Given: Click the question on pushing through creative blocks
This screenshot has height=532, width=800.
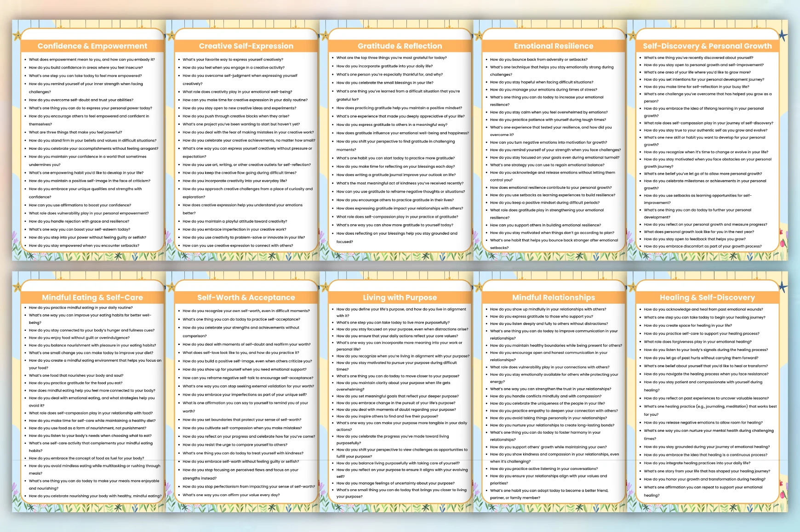Looking at the screenshot, I should [236, 116].
